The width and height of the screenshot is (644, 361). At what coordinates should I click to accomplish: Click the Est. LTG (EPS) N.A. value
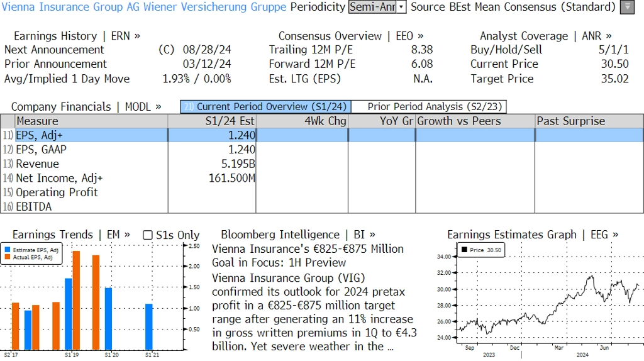coord(423,79)
